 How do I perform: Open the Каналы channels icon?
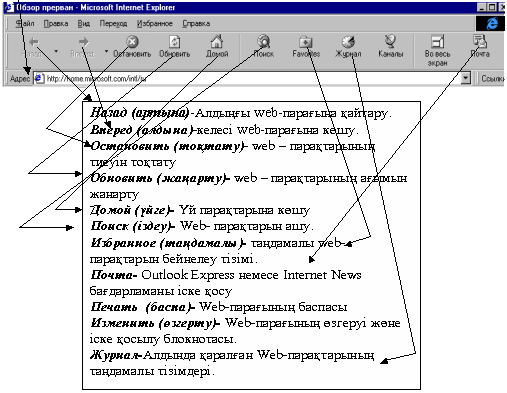(x=390, y=42)
